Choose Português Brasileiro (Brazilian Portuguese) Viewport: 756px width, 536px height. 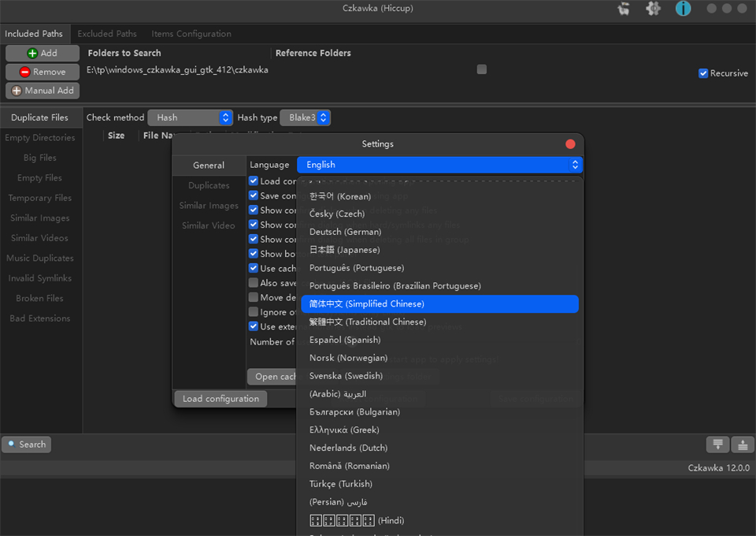click(x=439, y=286)
